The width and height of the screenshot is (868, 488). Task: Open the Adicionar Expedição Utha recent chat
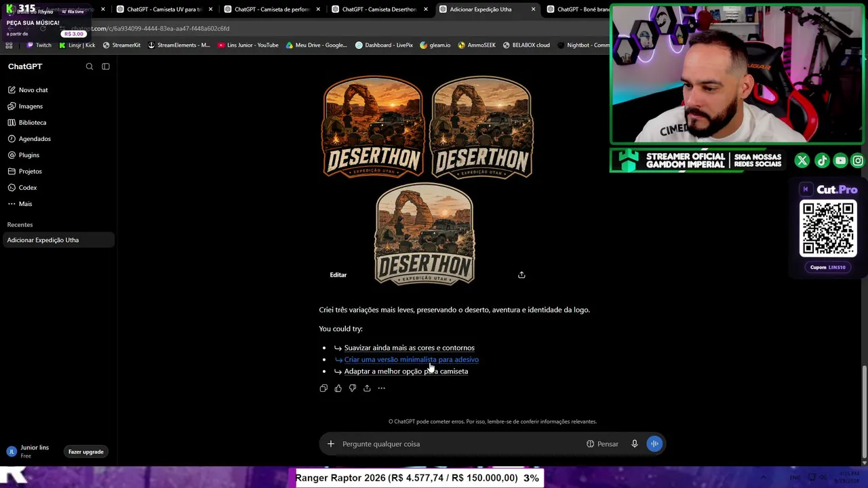tap(58, 240)
